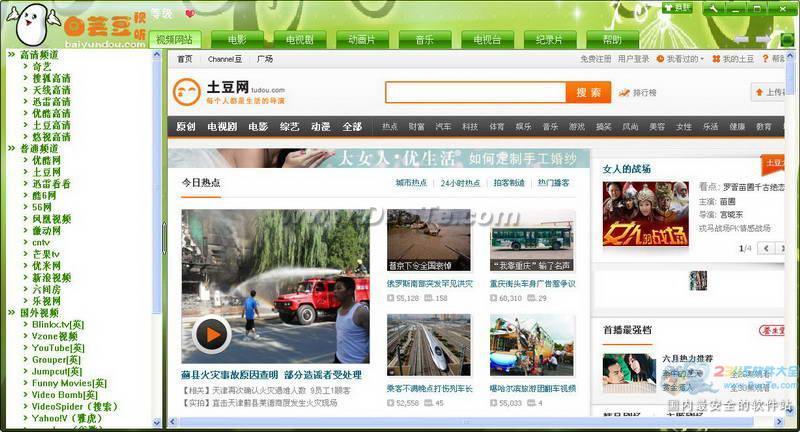Click the 土豆网 smiley face logo
Viewport: 800px width, 432px height.
click(x=186, y=92)
